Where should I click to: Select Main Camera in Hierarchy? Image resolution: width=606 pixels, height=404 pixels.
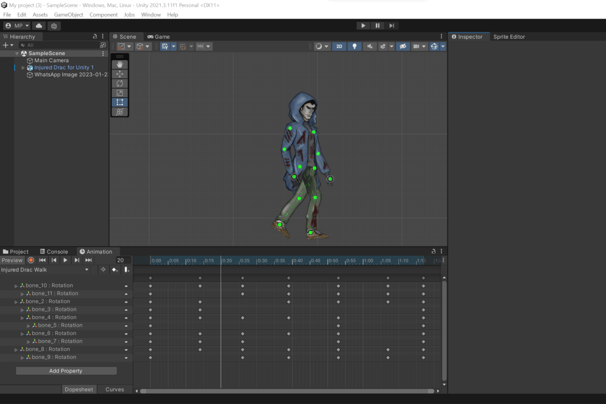tap(51, 60)
